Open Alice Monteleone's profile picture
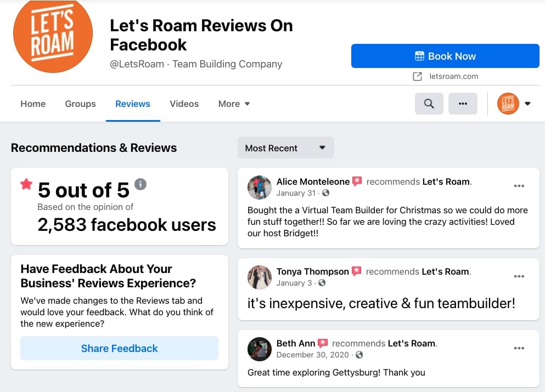The image size is (545, 392). point(259,187)
